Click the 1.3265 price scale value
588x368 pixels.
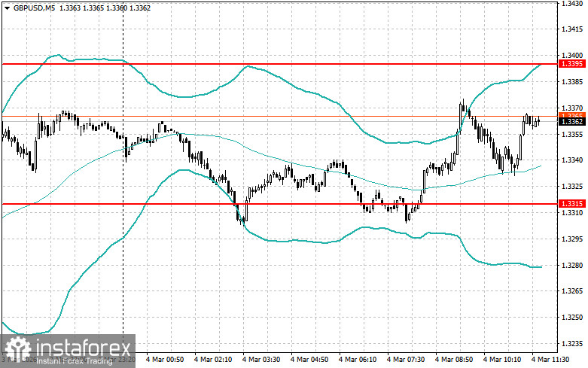click(x=572, y=291)
